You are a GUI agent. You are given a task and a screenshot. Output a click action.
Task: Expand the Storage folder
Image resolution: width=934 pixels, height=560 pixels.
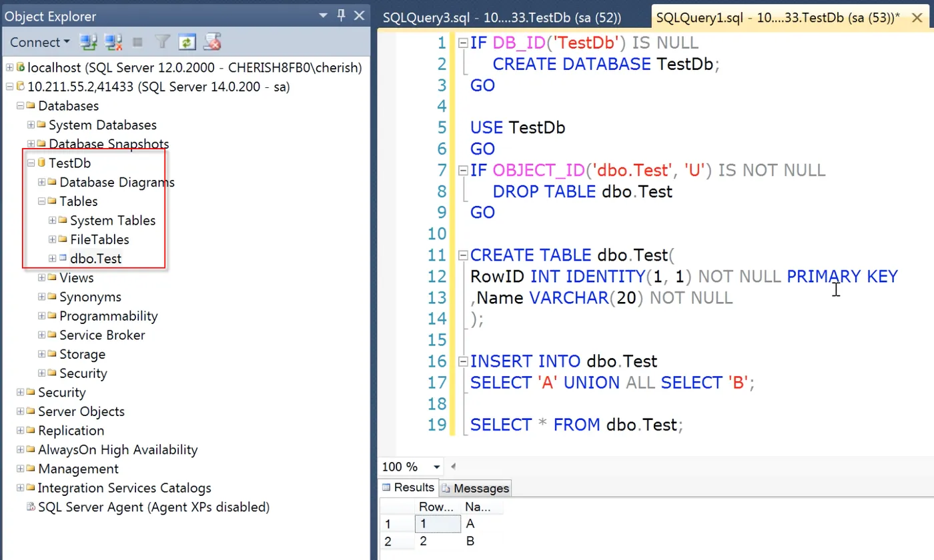coord(41,354)
